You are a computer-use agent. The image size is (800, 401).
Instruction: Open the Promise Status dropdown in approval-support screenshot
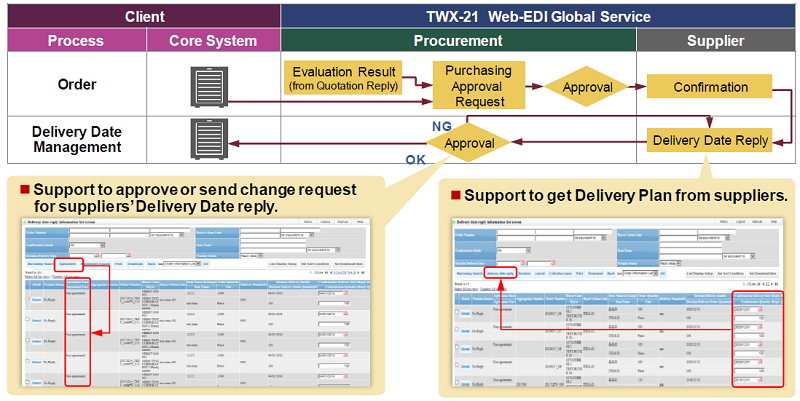tap(252, 256)
